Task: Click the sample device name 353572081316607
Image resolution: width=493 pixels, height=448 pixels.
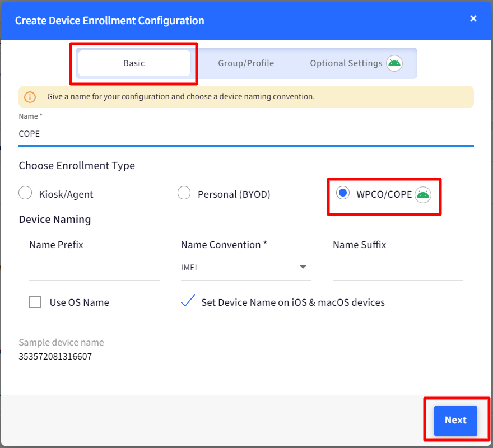Action: tap(55, 357)
